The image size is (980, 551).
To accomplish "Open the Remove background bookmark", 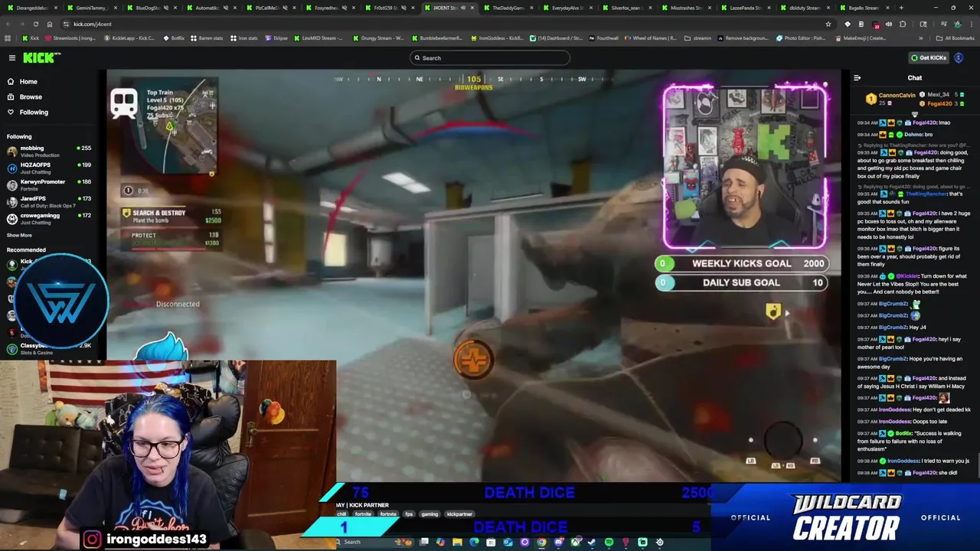I will point(743,38).
